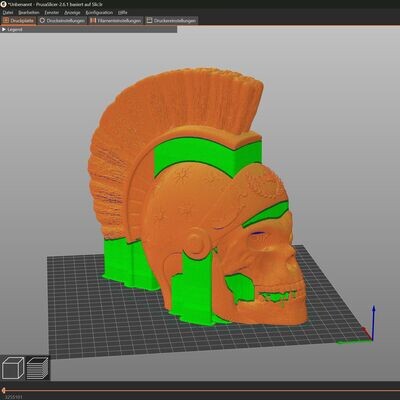The height and width of the screenshot is (400, 400).
Task: Open the Bearbeiten menu
Action: pos(29,13)
